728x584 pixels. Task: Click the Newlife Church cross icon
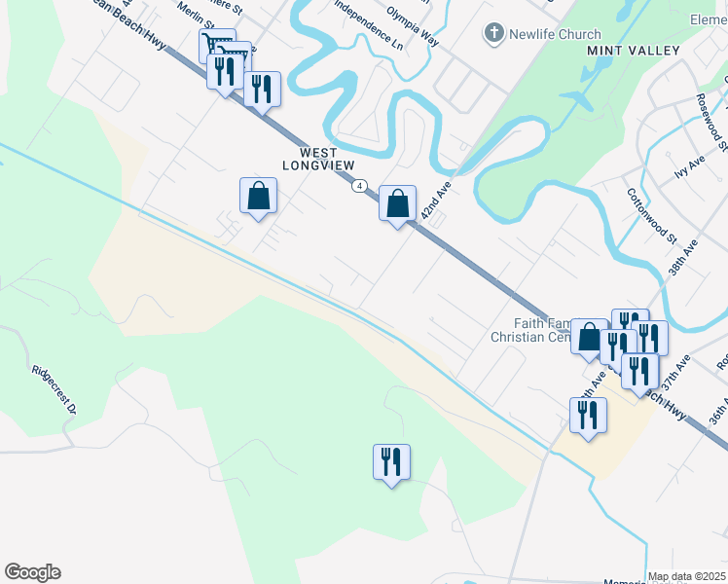coord(494,34)
